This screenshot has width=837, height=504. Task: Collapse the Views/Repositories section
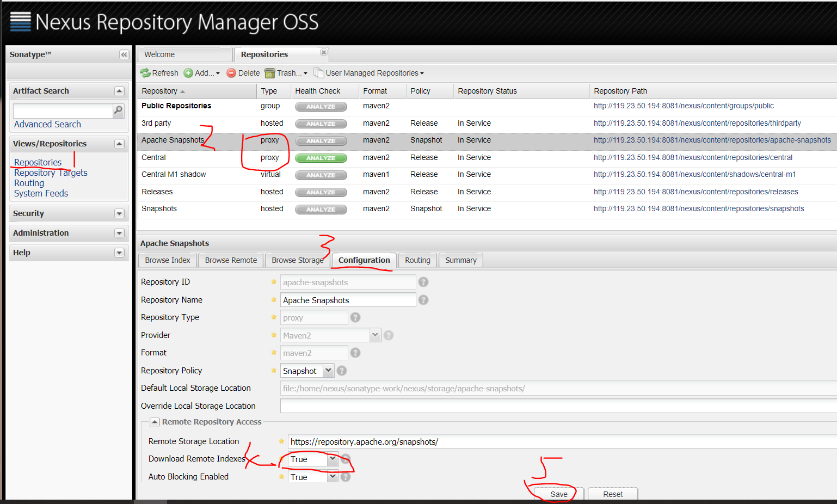tap(120, 144)
